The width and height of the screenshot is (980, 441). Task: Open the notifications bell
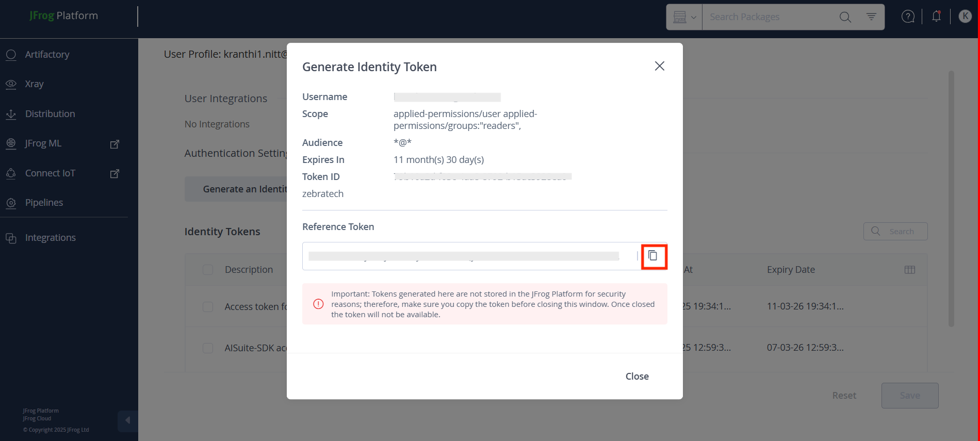point(936,17)
